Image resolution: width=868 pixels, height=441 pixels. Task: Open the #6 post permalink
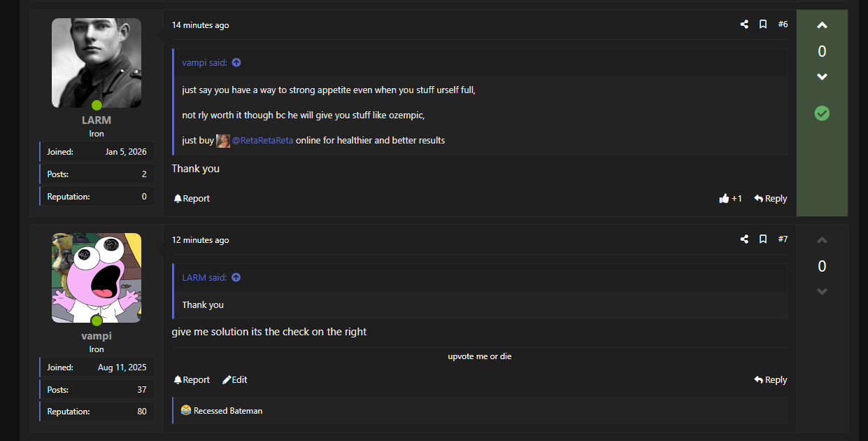pyautogui.click(x=783, y=24)
